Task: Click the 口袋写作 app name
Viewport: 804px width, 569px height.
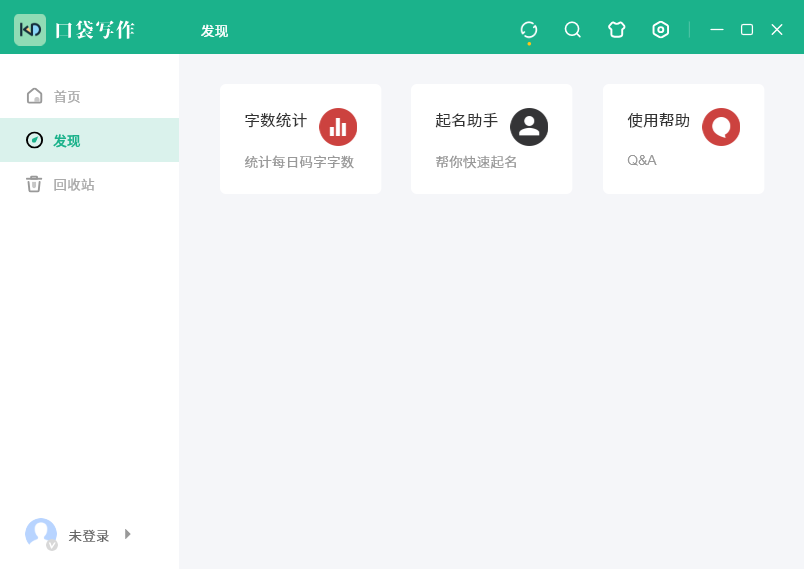Action: pyautogui.click(x=95, y=30)
